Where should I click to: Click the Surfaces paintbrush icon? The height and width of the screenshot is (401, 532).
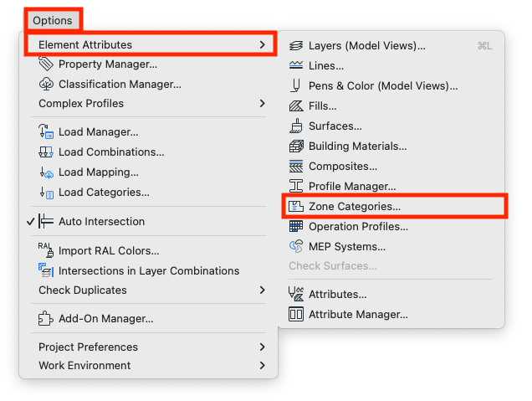[296, 126]
